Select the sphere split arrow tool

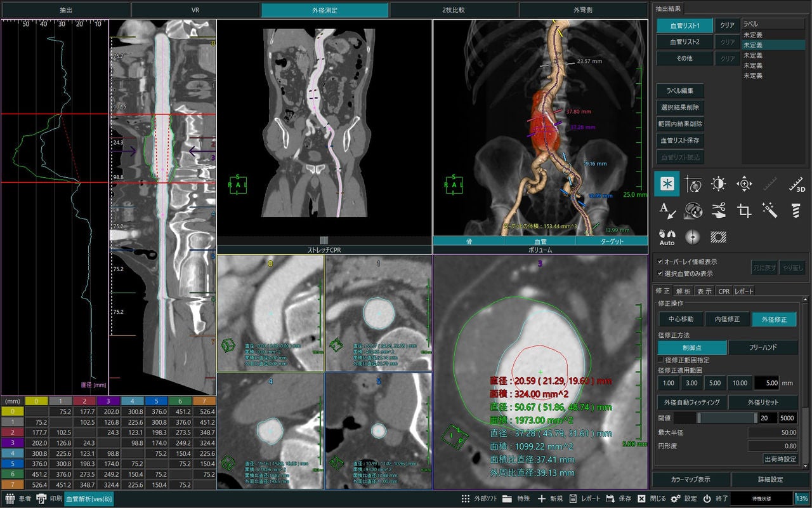tap(693, 237)
